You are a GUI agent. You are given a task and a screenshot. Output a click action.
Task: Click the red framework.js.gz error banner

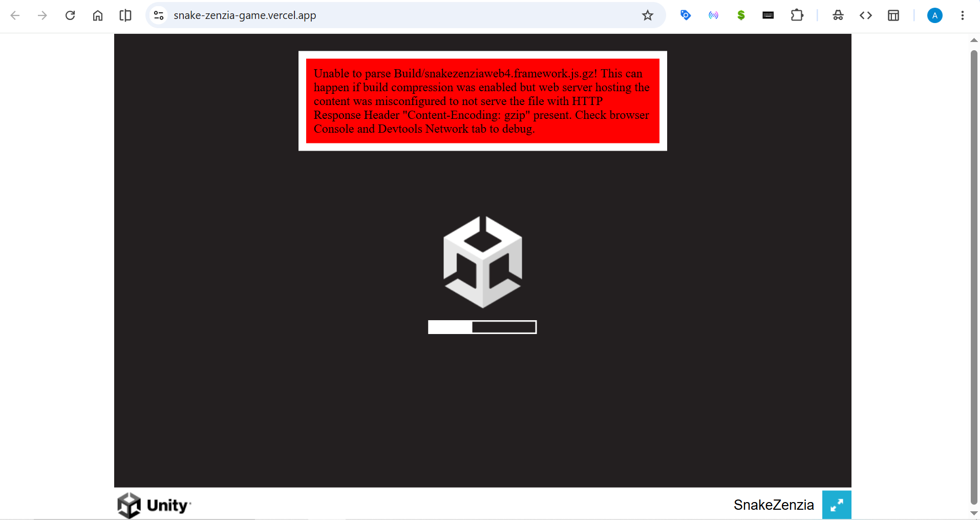coord(483,101)
